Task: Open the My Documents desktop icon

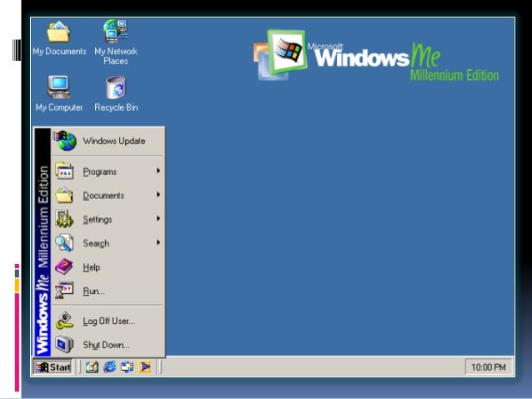Action: [58, 34]
